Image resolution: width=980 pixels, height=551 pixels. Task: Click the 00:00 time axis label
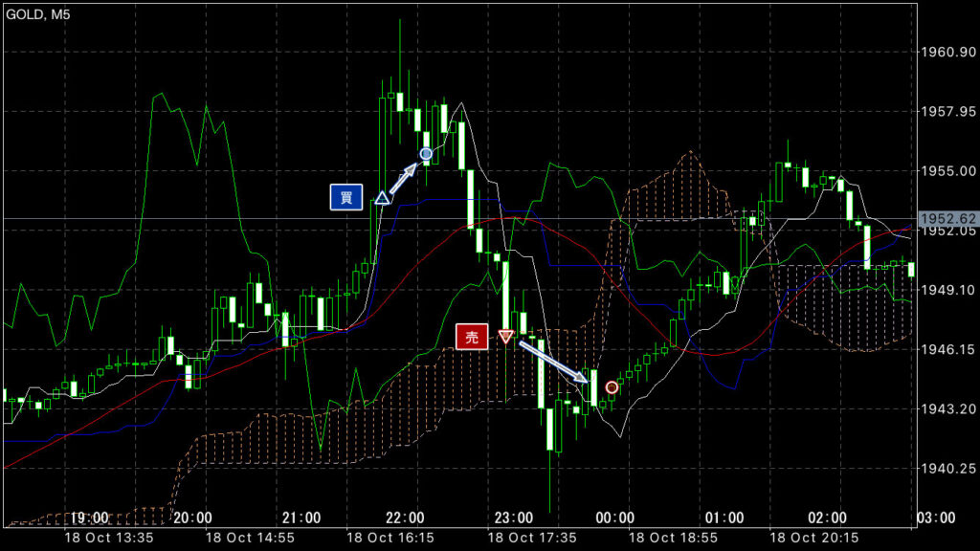[614, 518]
